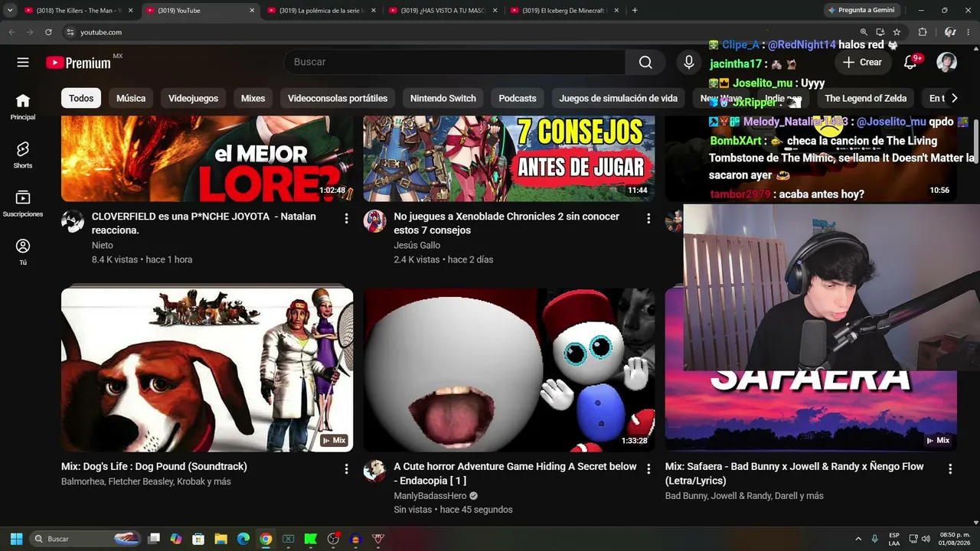Select the Podcasts filter chip
This screenshot has height=551, width=980.
click(x=518, y=98)
